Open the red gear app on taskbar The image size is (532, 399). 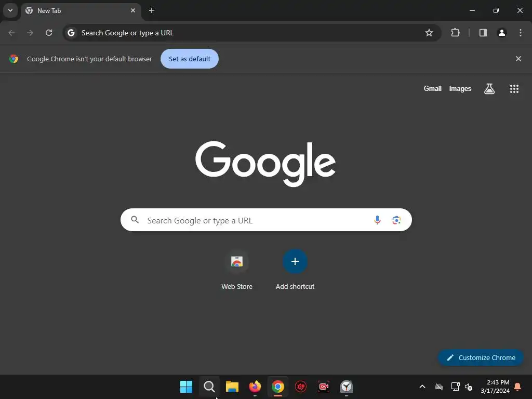[x=301, y=387]
